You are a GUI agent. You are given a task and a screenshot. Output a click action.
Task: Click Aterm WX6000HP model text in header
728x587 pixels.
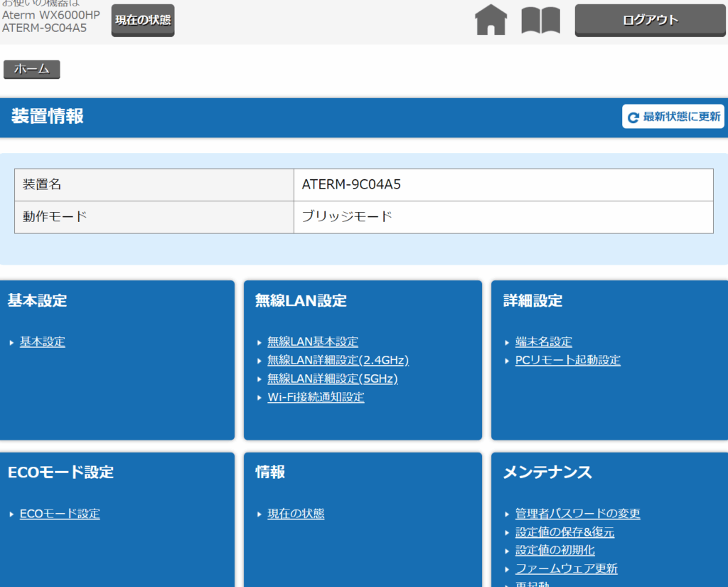coord(51,16)
